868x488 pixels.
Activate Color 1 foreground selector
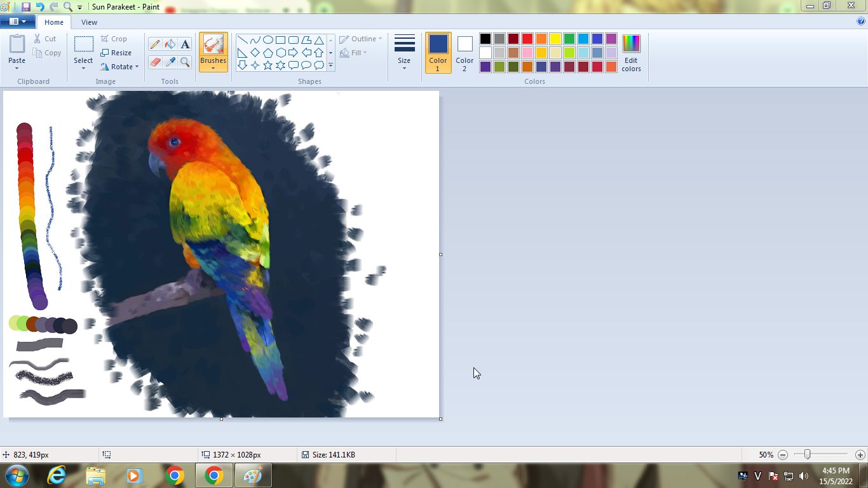pyautogui.click(x=438, y=52)
